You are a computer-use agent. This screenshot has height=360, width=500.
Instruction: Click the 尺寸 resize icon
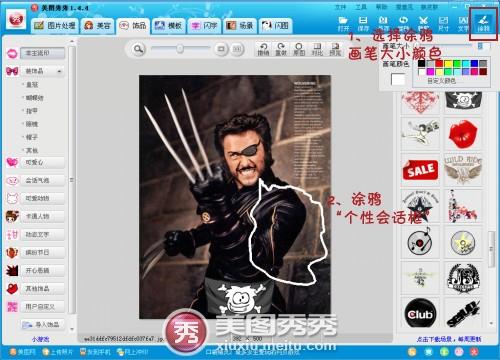(x=443, y=24)
